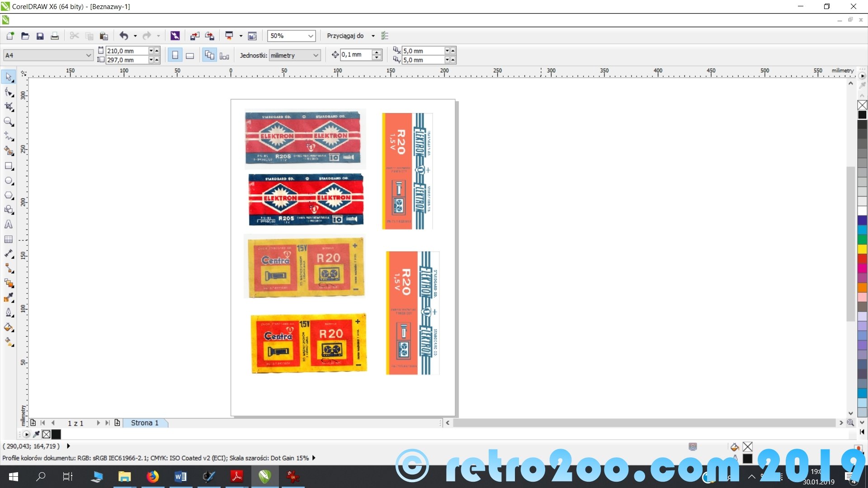
Task: Open the 50% zoom level dropdown
Action: [311, 36]
